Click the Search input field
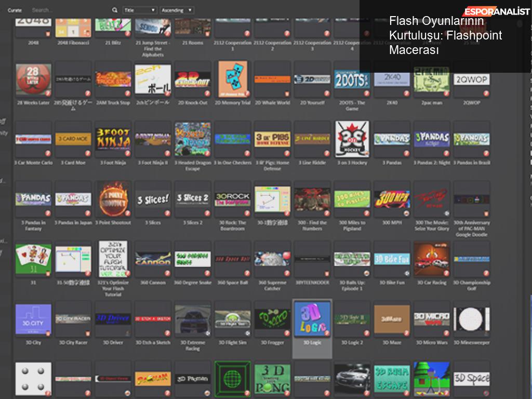The image size is (532, 399). 70,10
